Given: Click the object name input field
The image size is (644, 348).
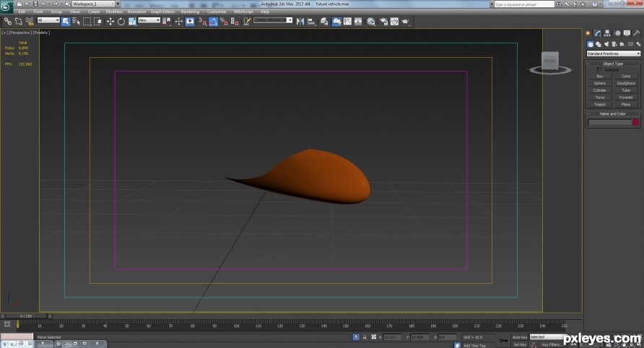Looking at the screenshot, I should click(610, 122).
